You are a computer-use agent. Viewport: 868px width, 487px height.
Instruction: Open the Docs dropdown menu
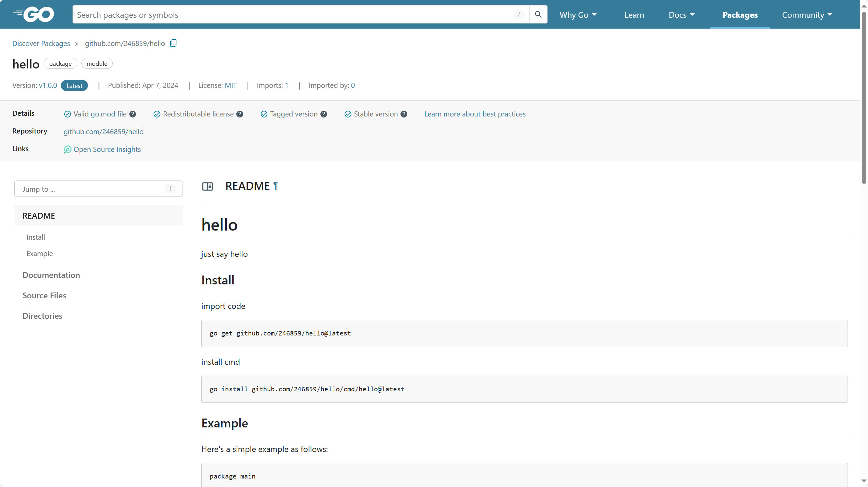click(x=681, y=15)
